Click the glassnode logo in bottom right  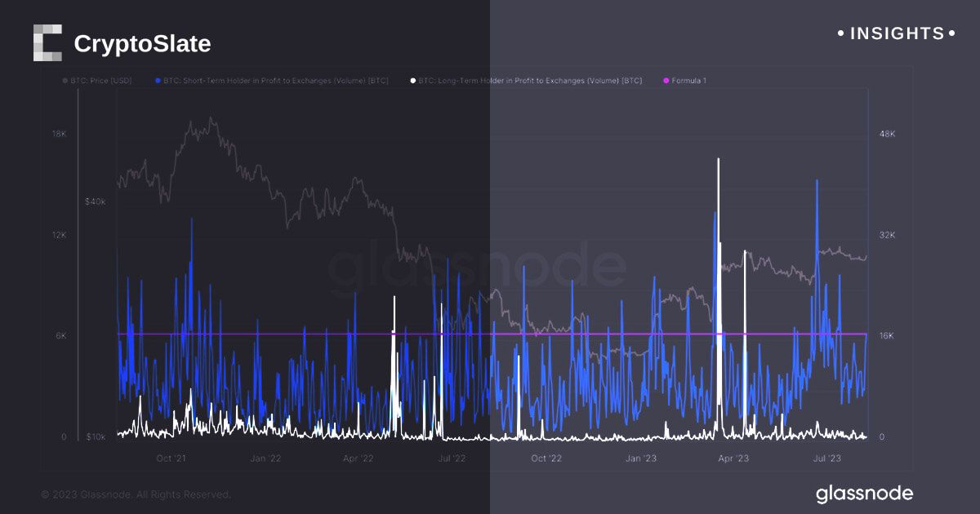pos(864,494)
